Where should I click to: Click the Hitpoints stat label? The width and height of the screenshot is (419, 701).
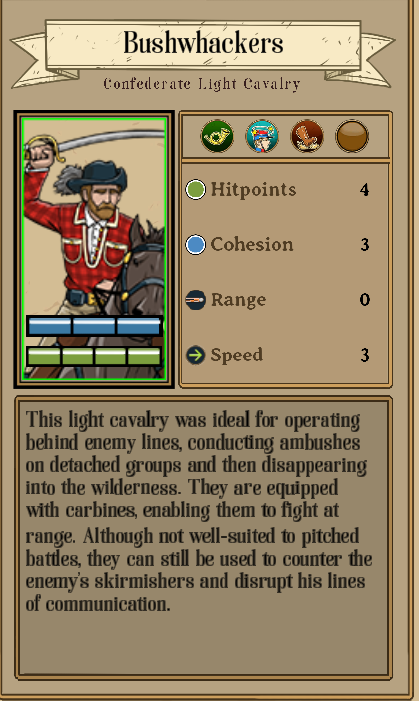tap(254, 190)
